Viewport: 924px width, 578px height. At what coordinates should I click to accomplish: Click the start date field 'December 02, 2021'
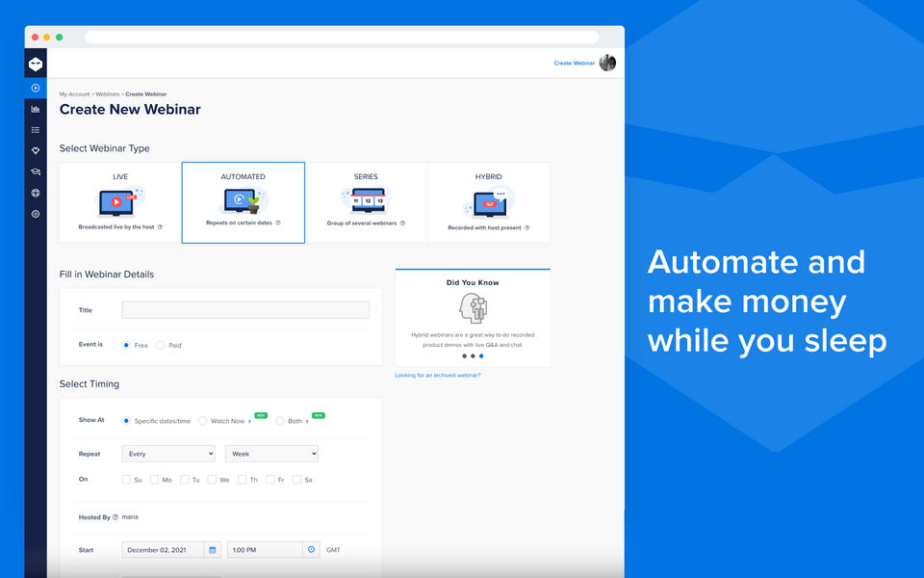coord(164,550)
